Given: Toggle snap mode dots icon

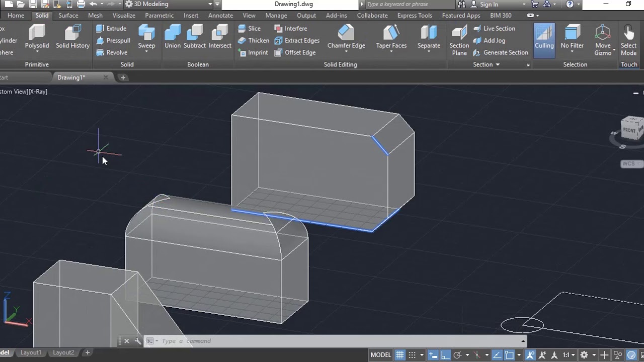Looking at the screenshot, I should (412, 355).
